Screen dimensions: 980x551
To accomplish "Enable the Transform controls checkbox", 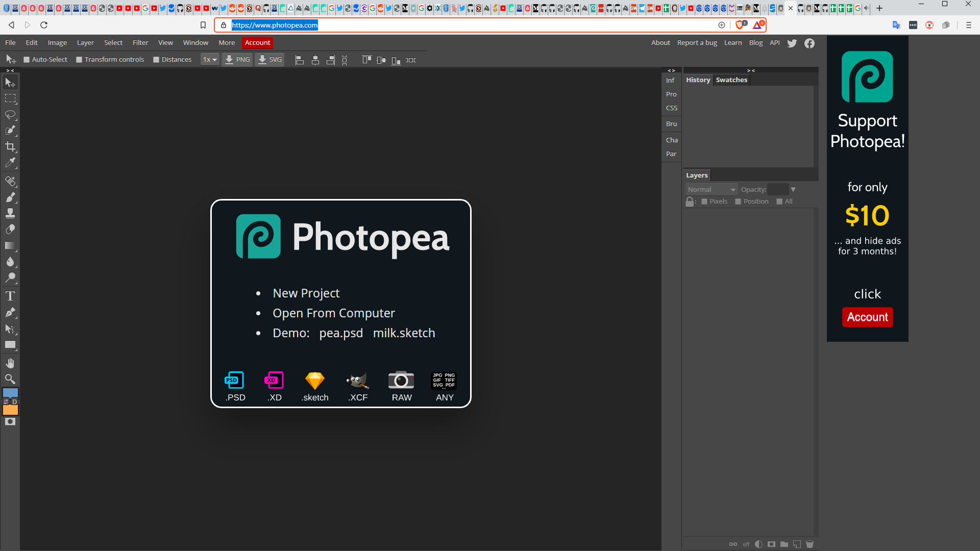I will click(x=79, y=60).
